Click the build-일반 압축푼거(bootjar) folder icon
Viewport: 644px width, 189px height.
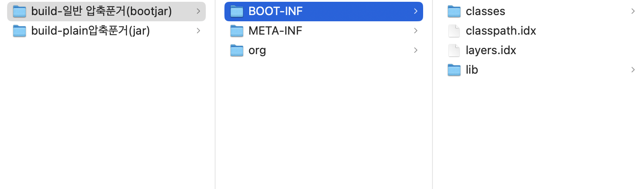click(x=20, y=12)
